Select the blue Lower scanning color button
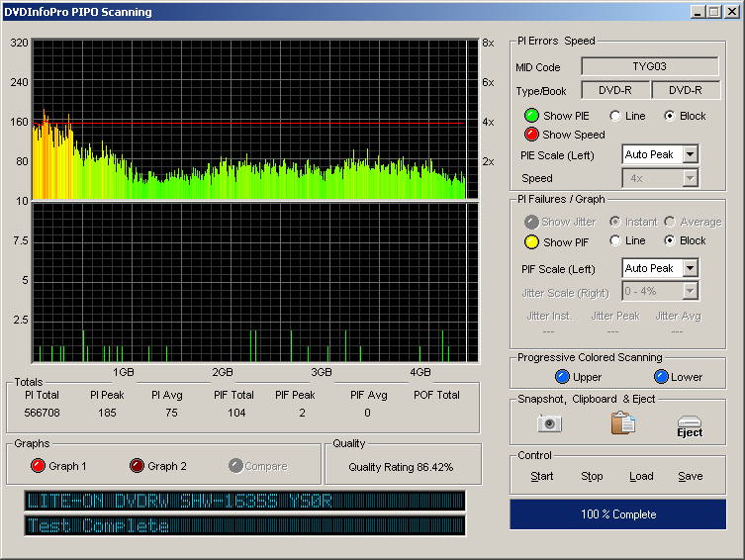Screen dimensions: 745x560 pos(661,377)
